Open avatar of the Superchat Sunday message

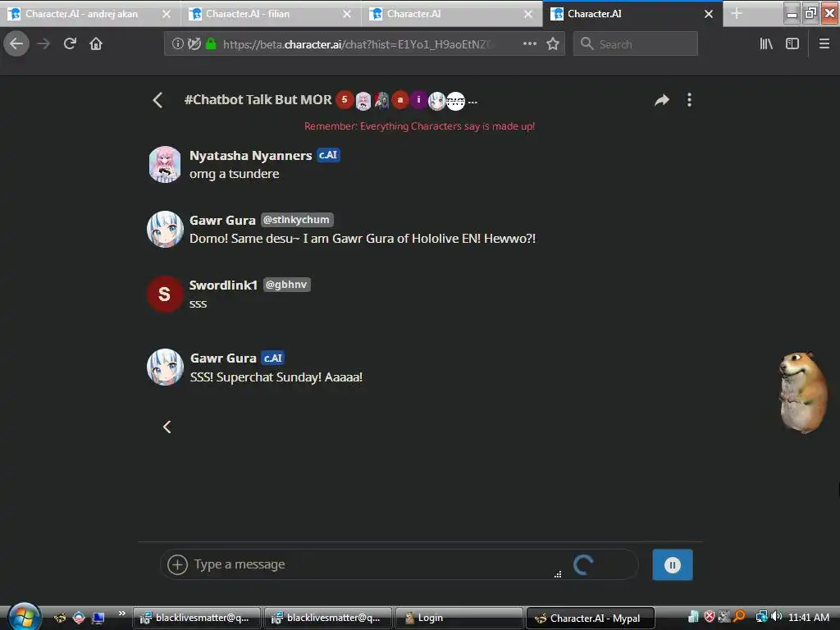pos(165,367)
